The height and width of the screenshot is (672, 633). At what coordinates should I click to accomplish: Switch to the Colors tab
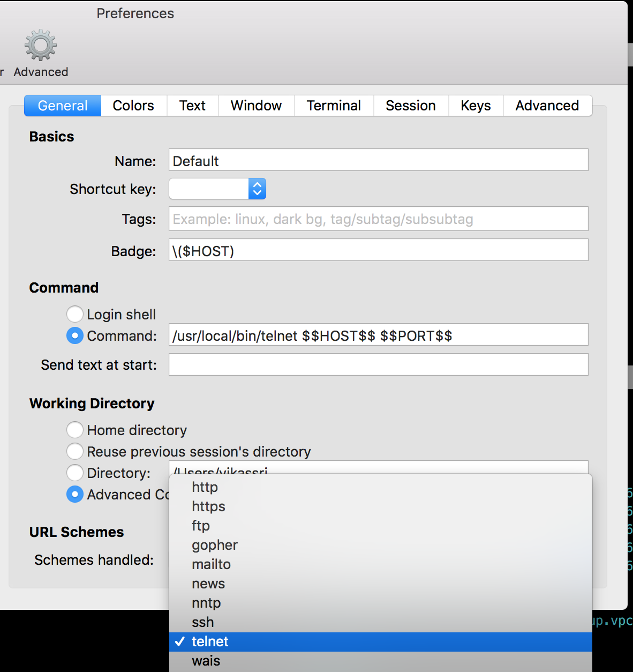point(133,106)
